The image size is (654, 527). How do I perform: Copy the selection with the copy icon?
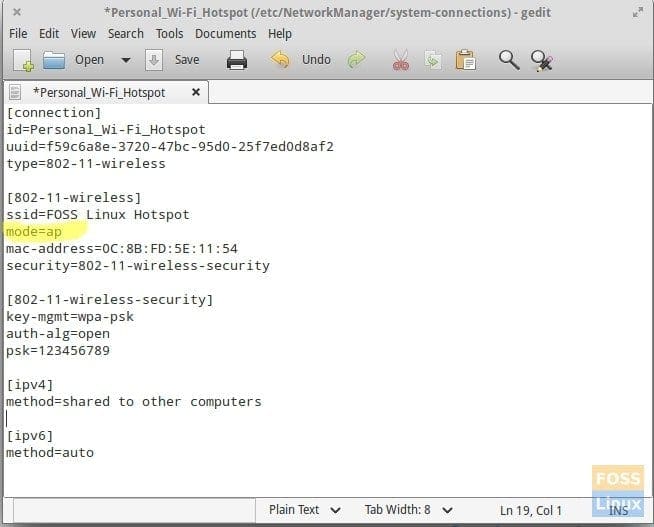click(433, 60)
